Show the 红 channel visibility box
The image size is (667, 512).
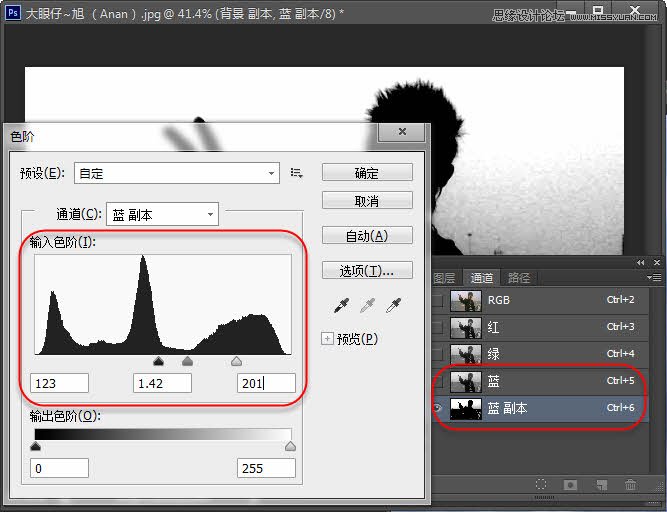(439, 327)
